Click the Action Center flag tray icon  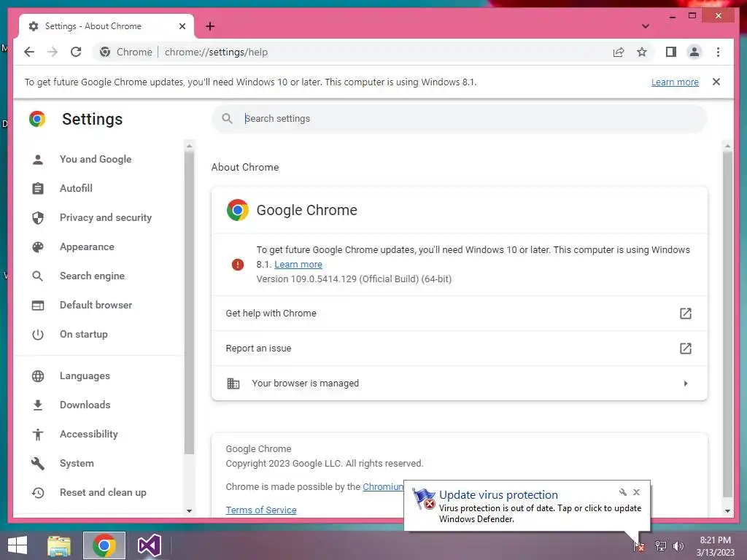639,545
